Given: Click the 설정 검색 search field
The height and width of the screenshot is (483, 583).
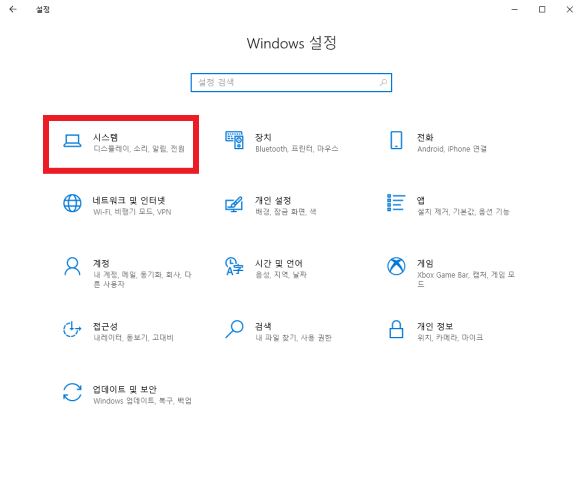Looking at the screenshot, I should (291, 82).
